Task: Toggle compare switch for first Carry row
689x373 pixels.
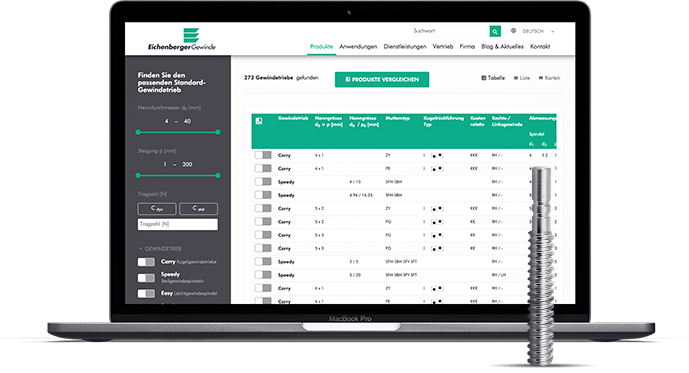Action: tap(263, 155)
